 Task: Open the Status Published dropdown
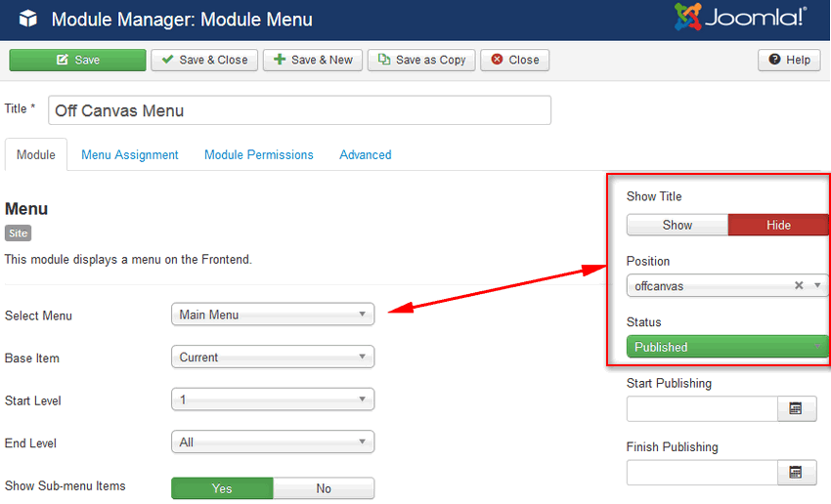727,347
